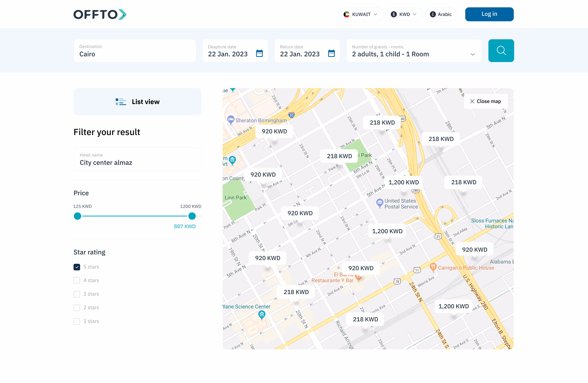Image resolution: width=588 pixels, height=383 pixels.
Task: Switch to Arabic language
Action: pos(441,14)
